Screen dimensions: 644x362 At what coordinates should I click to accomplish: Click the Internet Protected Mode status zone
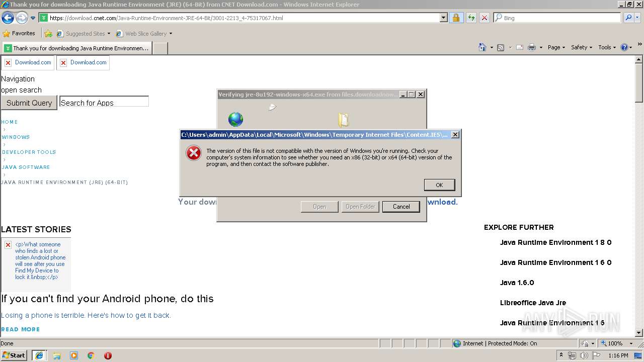point(514,343)
